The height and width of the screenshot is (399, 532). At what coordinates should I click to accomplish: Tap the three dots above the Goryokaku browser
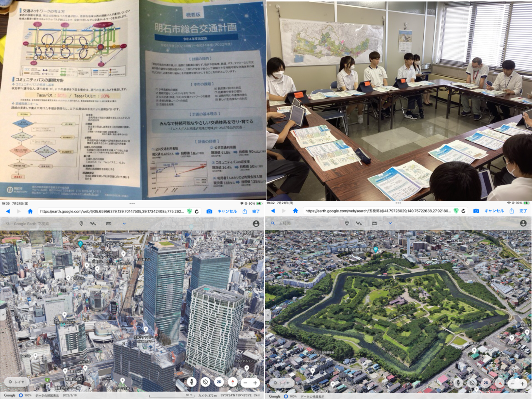click(x=398, y=203)
